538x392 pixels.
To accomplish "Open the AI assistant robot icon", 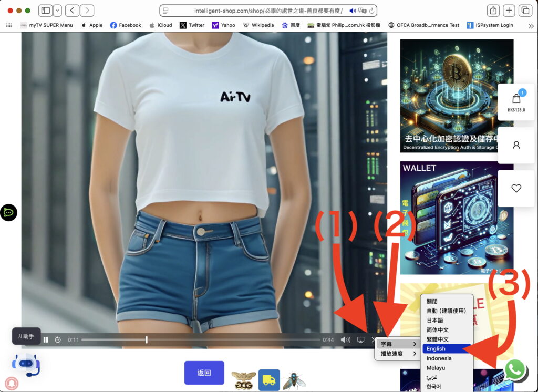I will pos(26,365).
